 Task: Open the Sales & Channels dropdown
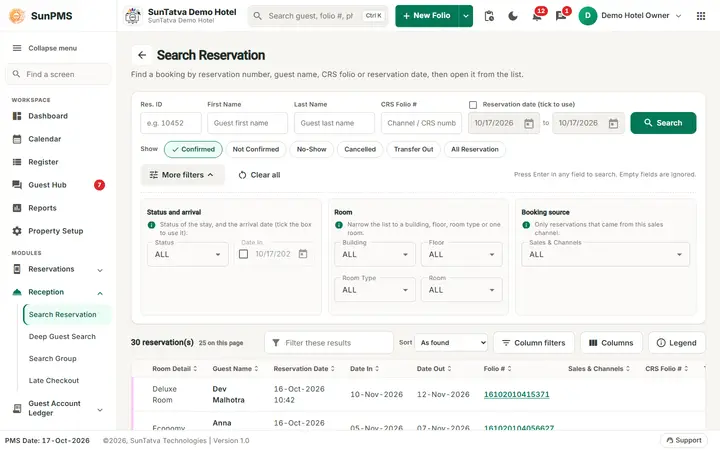[x=606, y=254]
